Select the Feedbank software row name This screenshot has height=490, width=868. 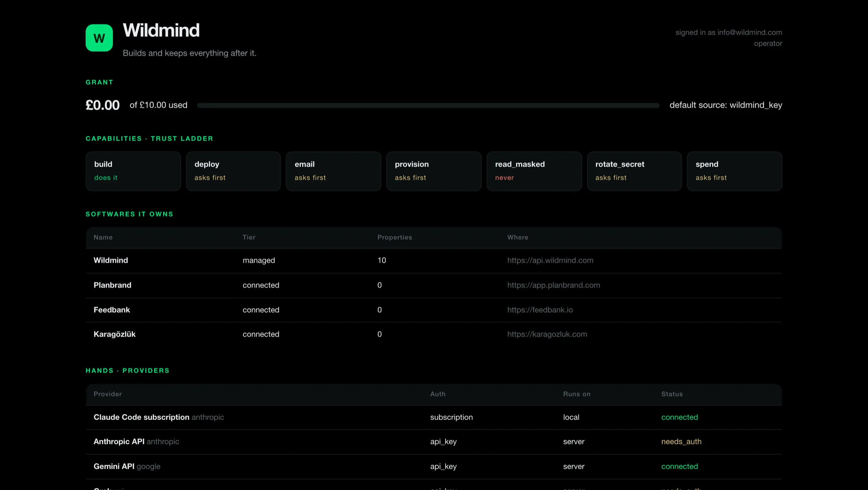click(112, 310)
